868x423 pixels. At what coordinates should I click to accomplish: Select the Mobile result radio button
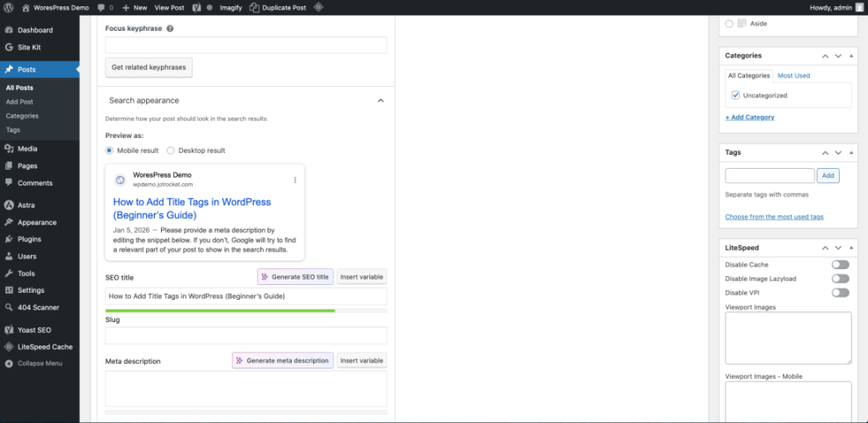[110, 150]
